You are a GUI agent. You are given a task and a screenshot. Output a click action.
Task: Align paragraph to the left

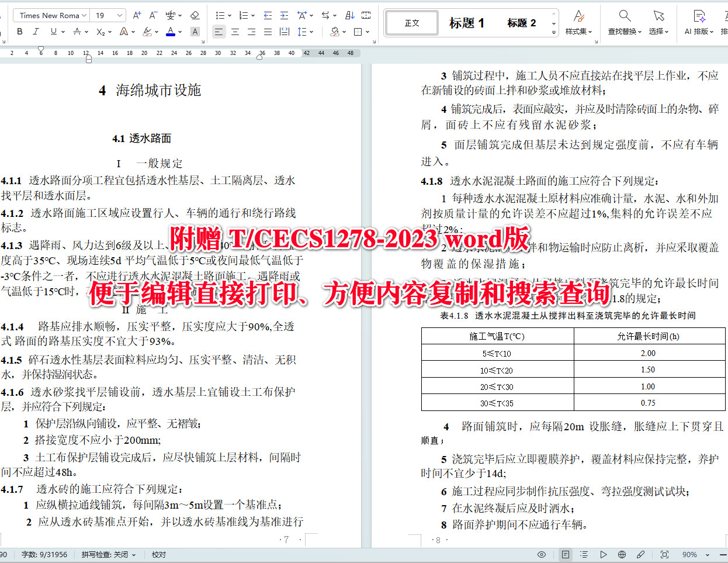coord(219,32)
